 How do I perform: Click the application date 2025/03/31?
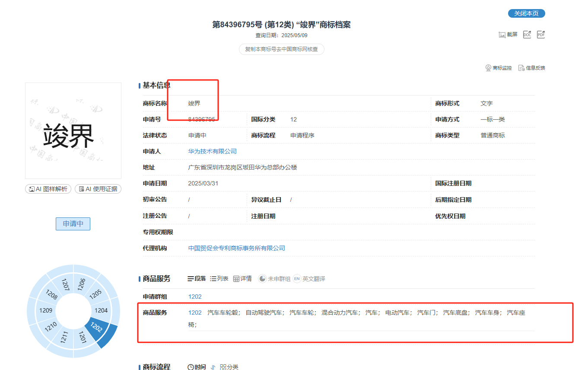(x=203, y=183)
